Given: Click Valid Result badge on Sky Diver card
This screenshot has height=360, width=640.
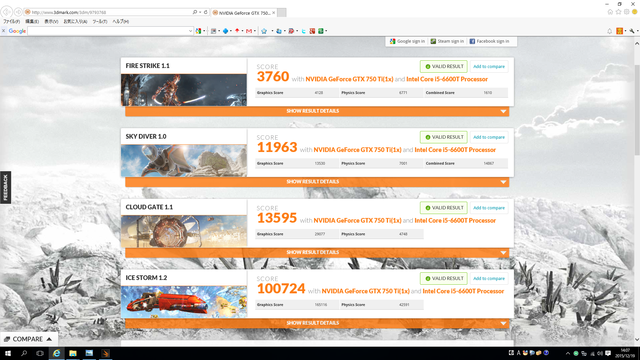Looking at the screenshot, I should tap(444, 137).
